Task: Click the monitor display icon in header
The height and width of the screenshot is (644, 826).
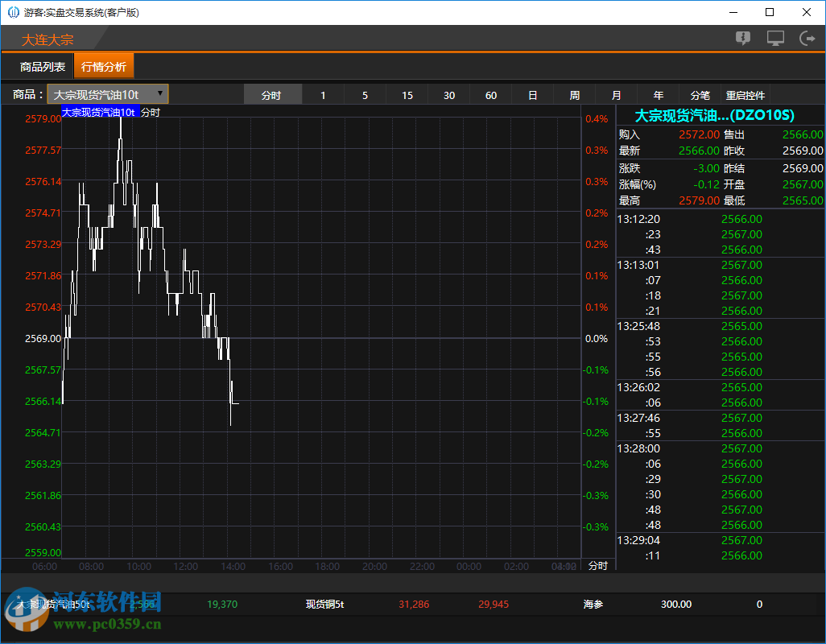Action: (x=775, y=39)
